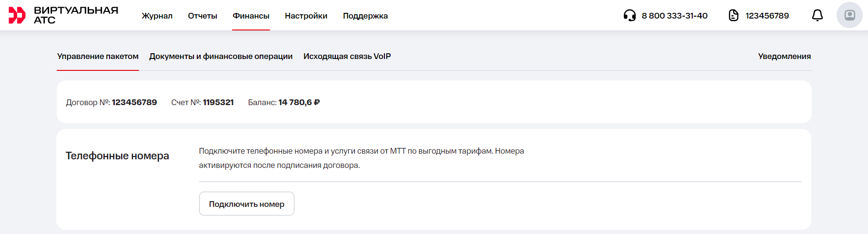This screenshot has height=234, width=868.
Task: Switch to the Управление пакетом tab
Action: pos(98,56)
